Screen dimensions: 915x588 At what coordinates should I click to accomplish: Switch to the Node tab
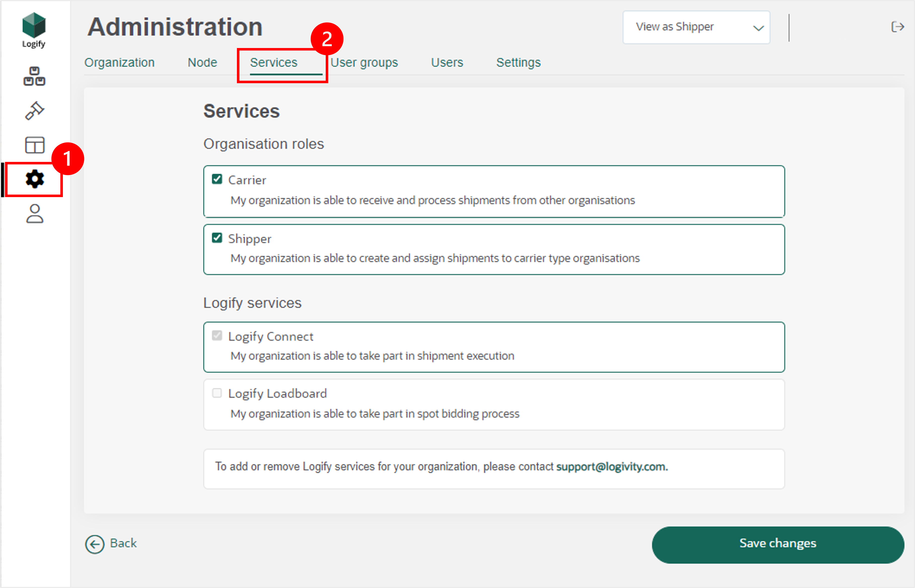pos(202,62)
